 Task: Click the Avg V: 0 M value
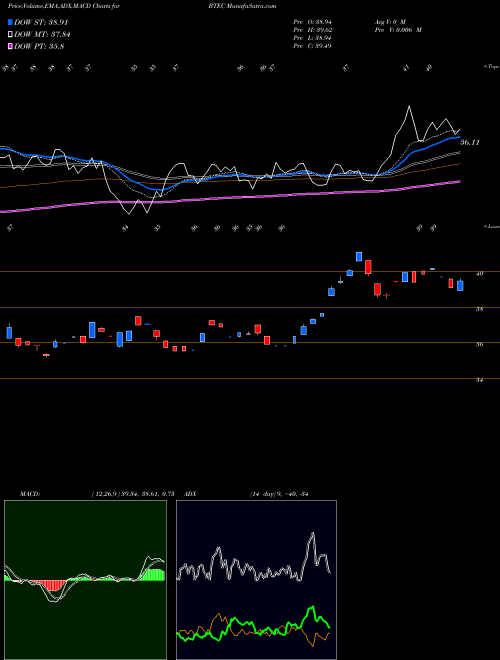[389, 21]
